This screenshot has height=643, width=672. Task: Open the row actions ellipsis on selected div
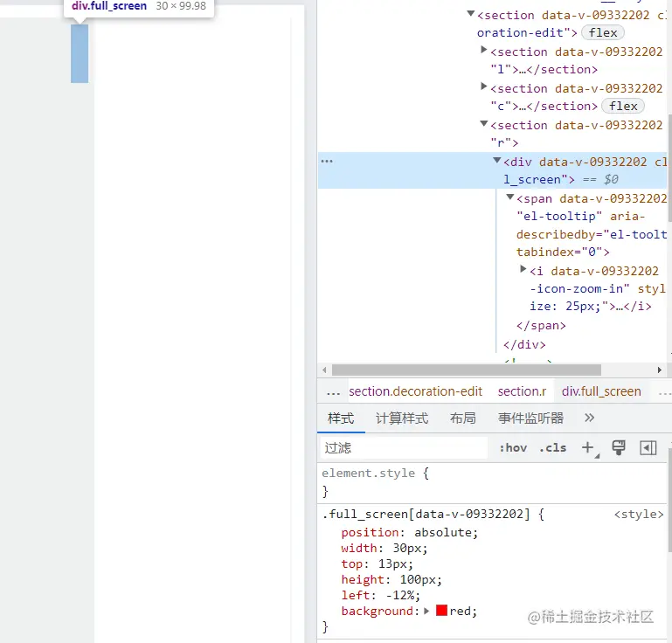(327, 161)
